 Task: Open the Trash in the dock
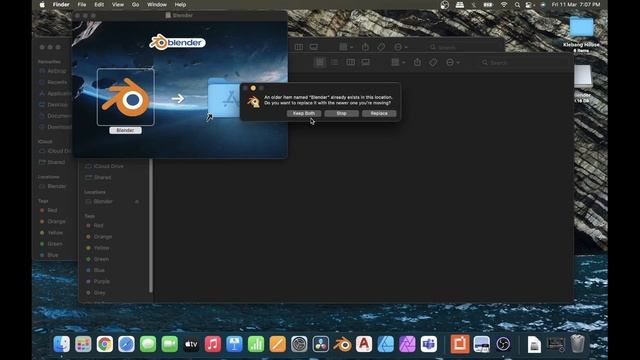click(x=578, y=344)
